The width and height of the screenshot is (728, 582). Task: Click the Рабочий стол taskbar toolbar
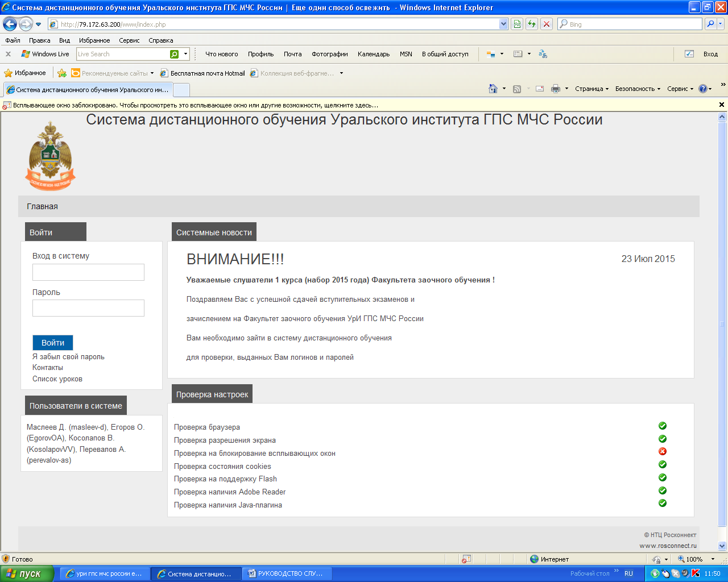tap(590, 573)
